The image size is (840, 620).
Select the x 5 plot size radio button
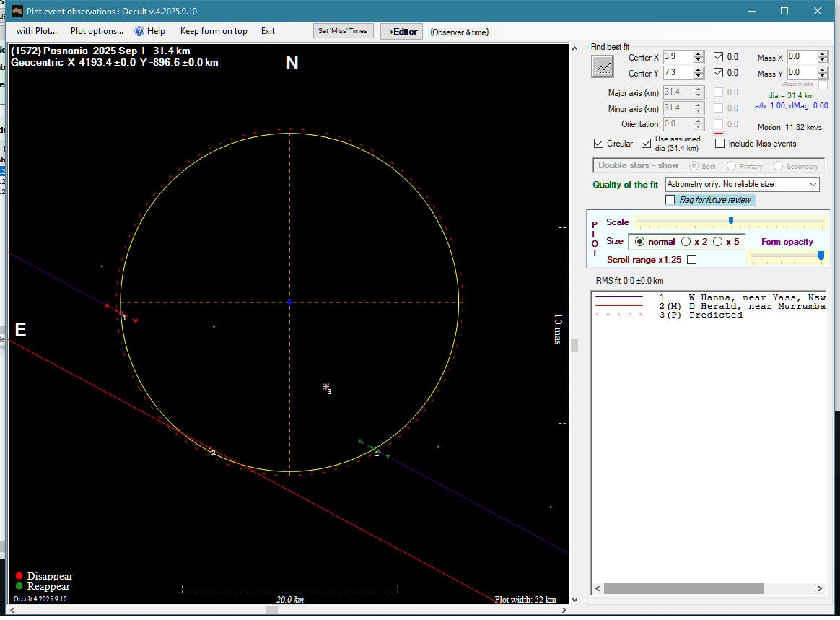pyautogui.click(x=717, y=242)
